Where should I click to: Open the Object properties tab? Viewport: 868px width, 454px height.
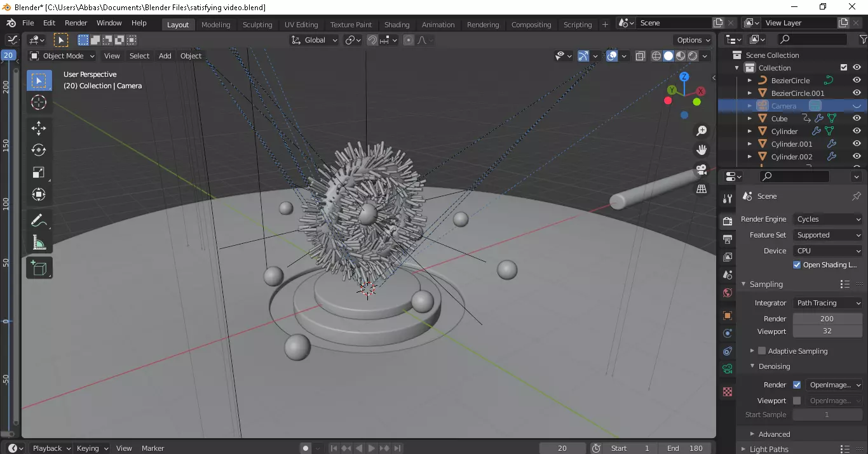pyautogui.click(x=728, y=315)
